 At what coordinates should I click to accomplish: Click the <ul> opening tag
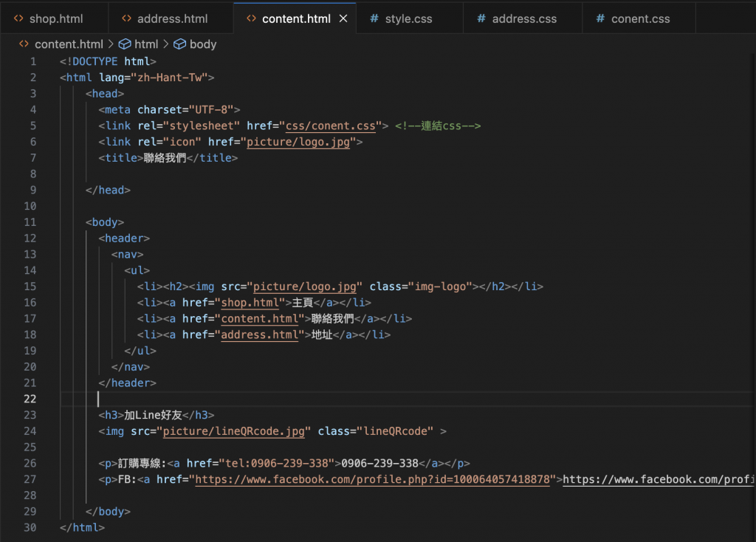137,270
